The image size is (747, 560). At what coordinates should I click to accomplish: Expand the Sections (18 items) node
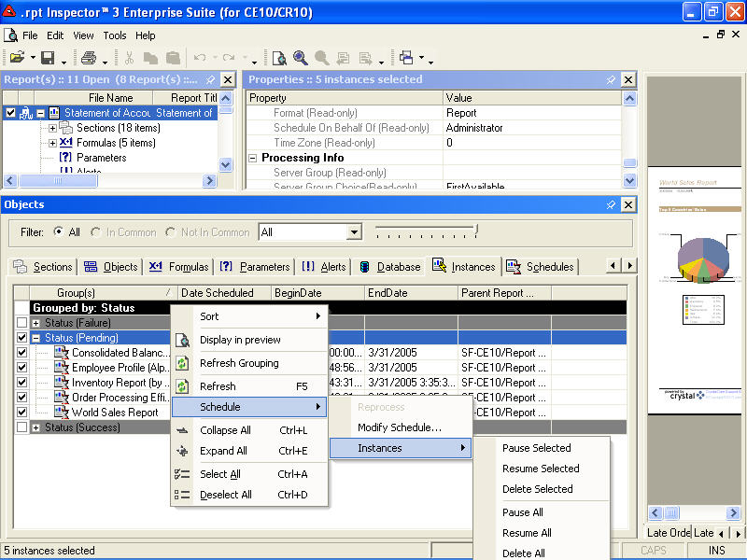click(x=53, y=128)
